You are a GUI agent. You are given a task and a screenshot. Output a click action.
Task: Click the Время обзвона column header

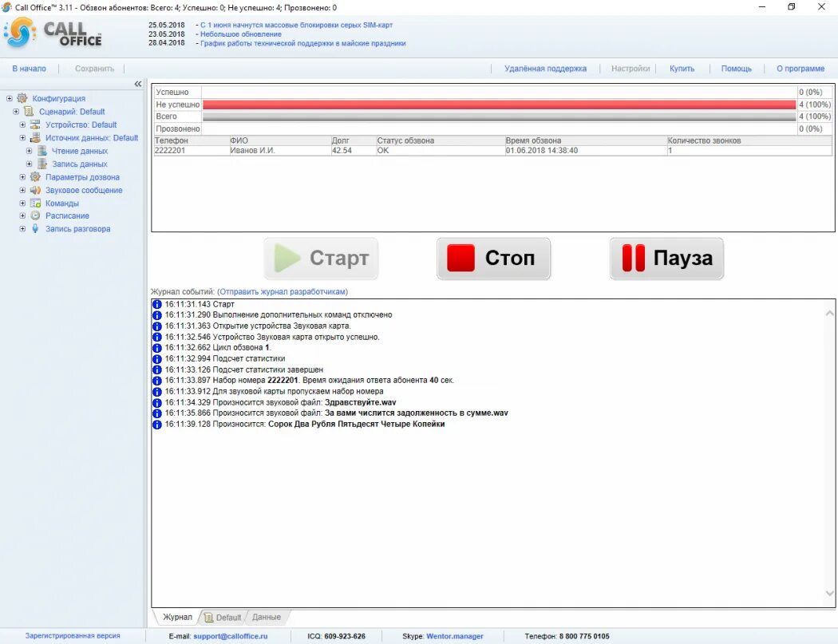coord(586,140)
